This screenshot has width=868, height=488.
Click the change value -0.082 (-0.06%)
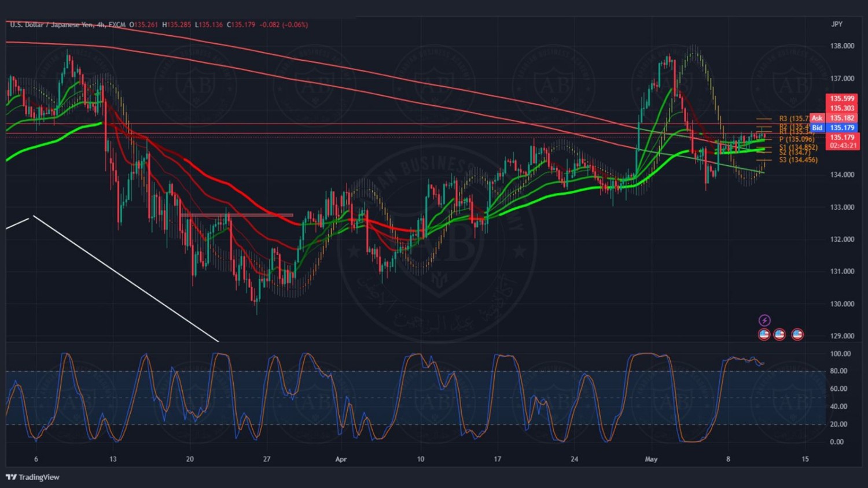point(284,25)
